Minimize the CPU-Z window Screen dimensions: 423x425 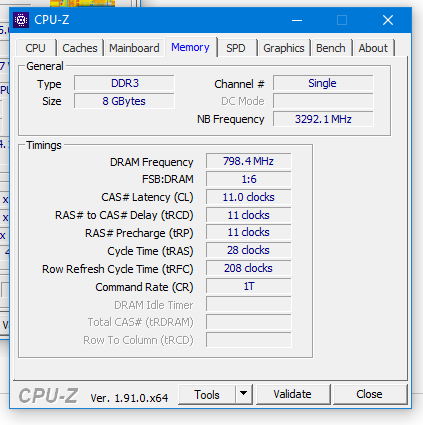pyautogui.click(x=297, y=21)
